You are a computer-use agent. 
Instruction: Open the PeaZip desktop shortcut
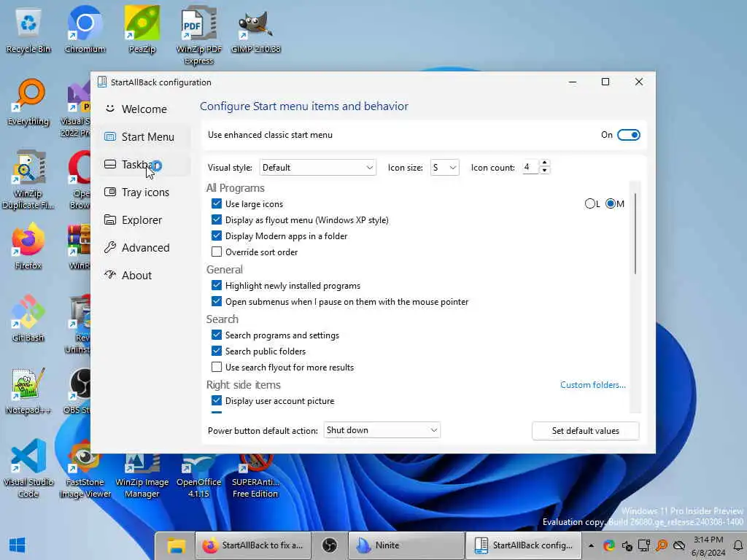pyautogui.click(x=142, y=31)
